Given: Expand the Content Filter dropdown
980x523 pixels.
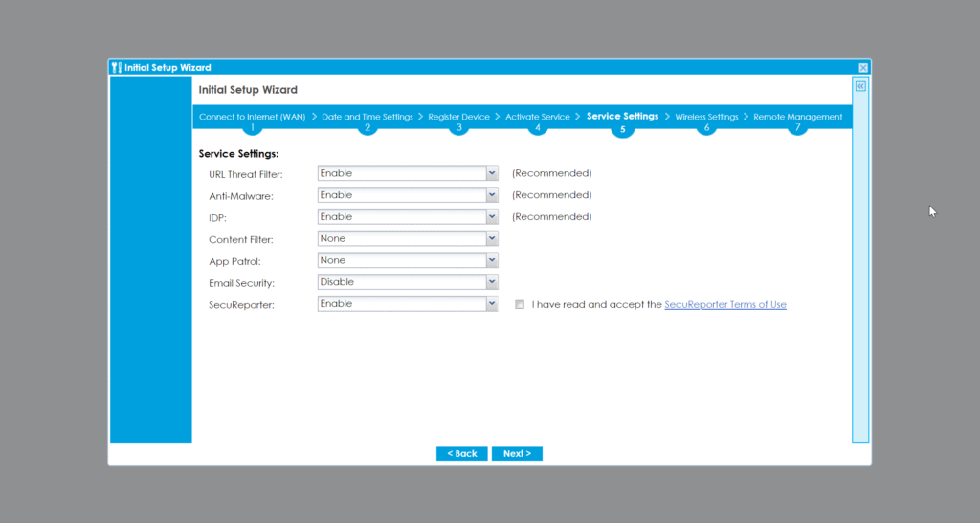Looking at the screenshot, I should pyautogui.click(x=492, y=239).
